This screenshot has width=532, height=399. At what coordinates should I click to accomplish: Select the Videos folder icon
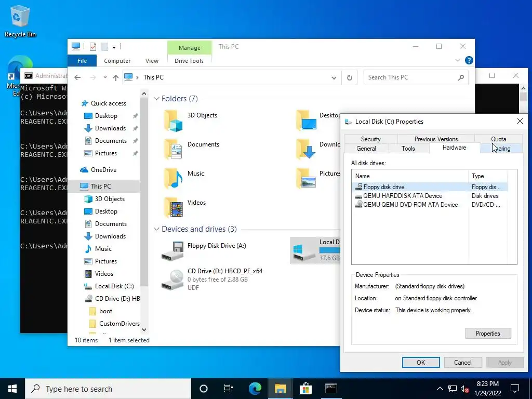tap(174, 207)
